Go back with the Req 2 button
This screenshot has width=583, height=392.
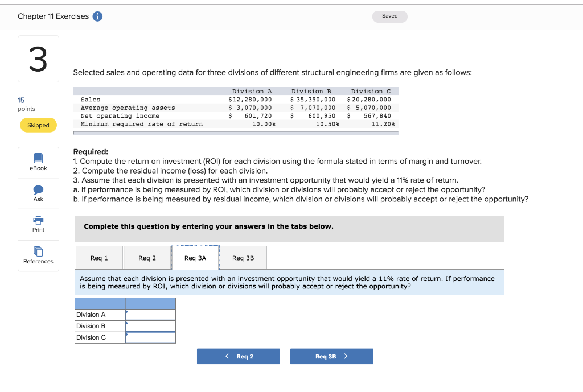point(239,356)
